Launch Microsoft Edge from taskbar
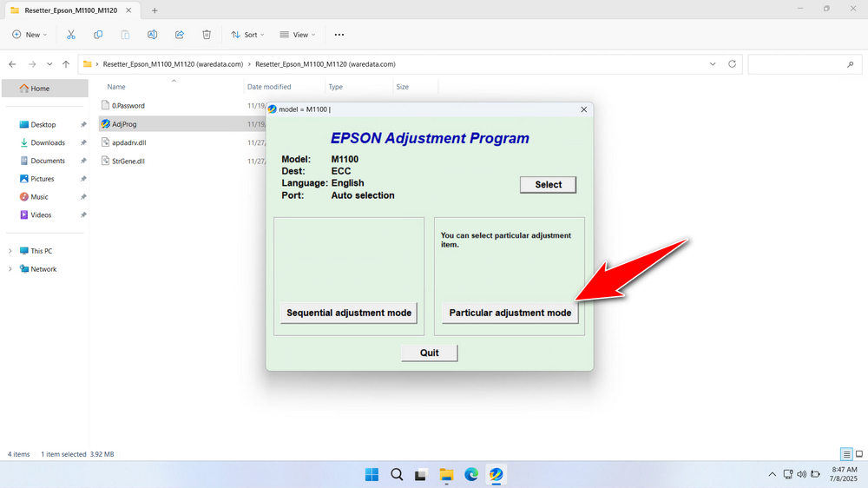The width and height of the screenshot is (868, 488). (471, 475)
